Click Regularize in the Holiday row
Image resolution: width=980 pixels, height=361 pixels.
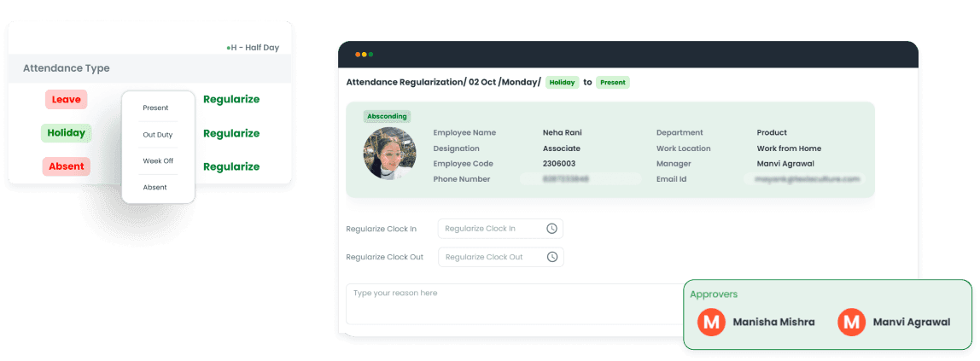[x=231, y=133]
